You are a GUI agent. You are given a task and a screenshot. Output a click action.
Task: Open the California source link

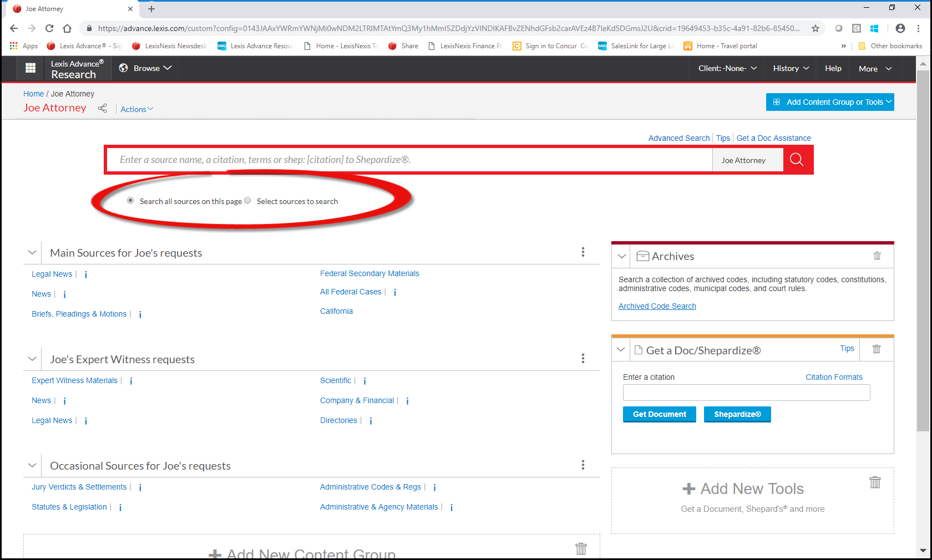(336, 311)
